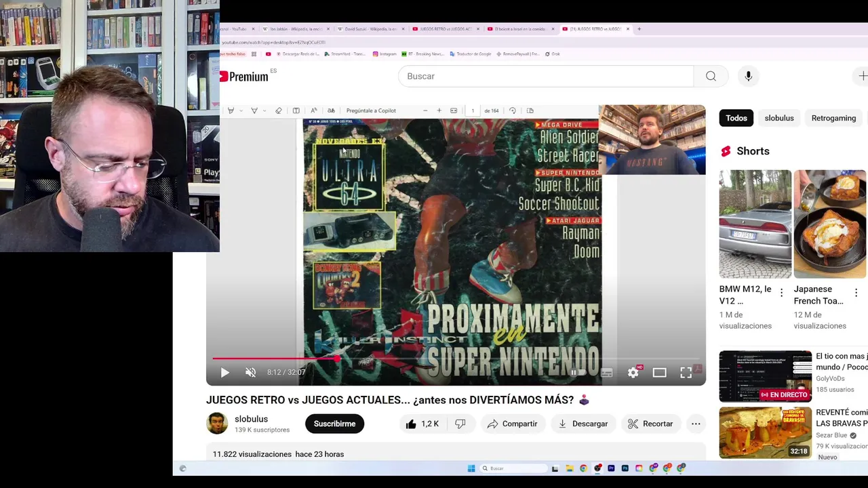The image size is (868, 488).
Task: Unmute the video's muted speaker icon
Action: coord(250,372)
